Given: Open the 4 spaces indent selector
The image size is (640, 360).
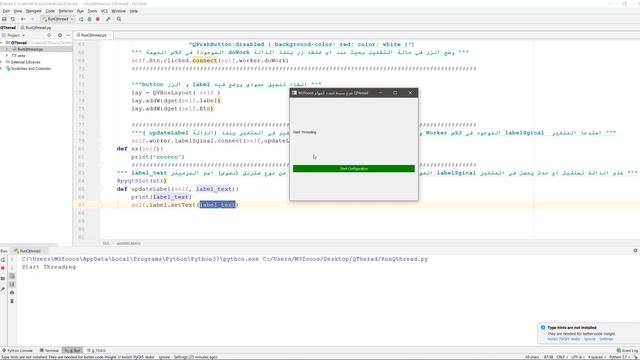Looking at the screenshot, I should (596, 357).
